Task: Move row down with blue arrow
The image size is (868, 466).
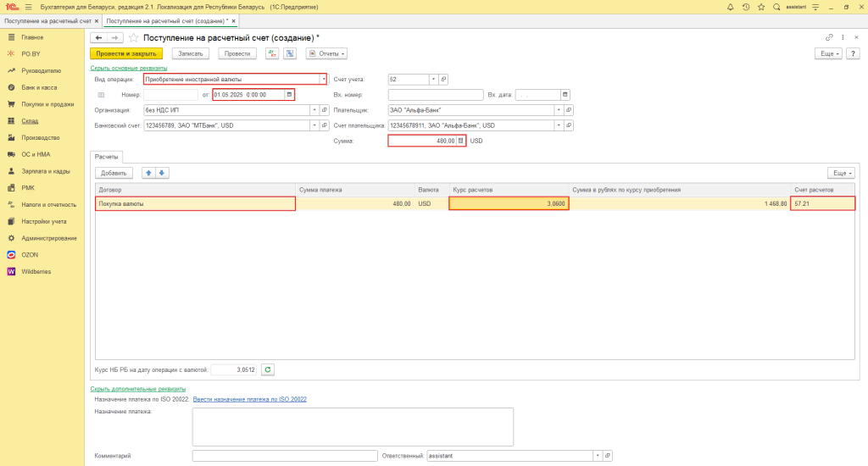Action: pyautogui.click(x=162, y=173)
